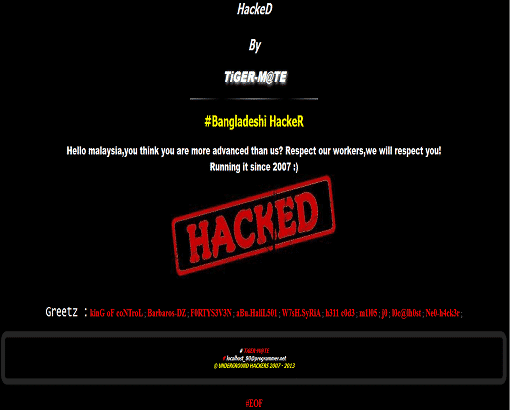Click the Running it since 2007 line
The width and height of the screenshot is (510, 410).
(254, 167)
